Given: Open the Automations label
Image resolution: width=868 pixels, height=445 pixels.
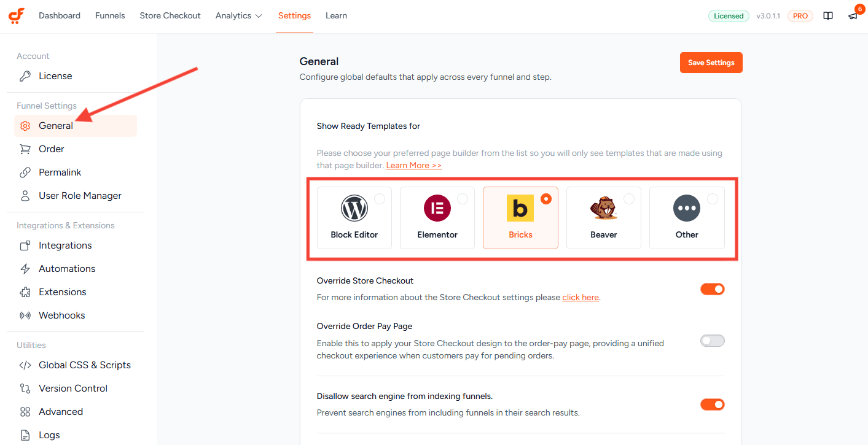Looking at the screenshot, I should click(x=67, y=269).
